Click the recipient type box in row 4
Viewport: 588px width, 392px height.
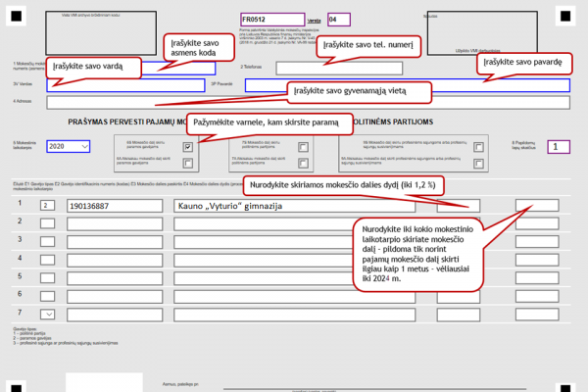coord(48,260)
